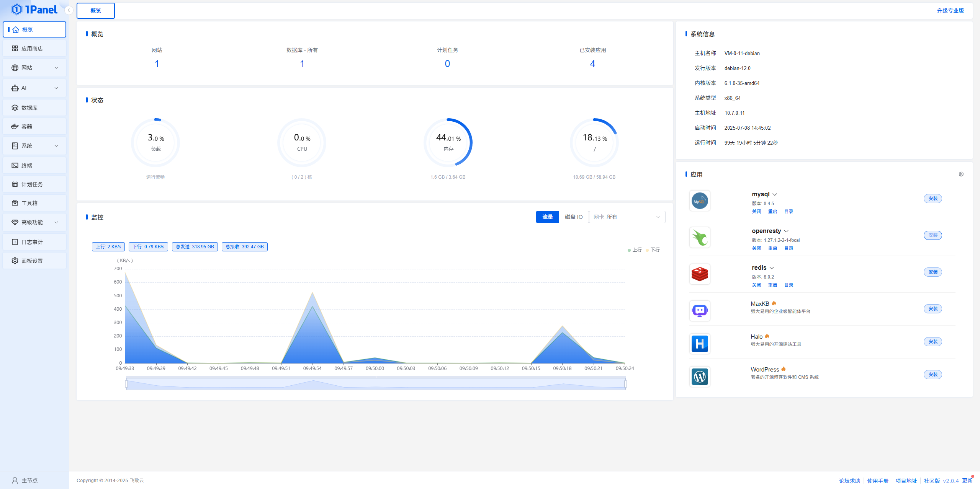Screen dimensions: 980x489
Task: Click 重启 under the redis app
Action: (x=772, y=285)
